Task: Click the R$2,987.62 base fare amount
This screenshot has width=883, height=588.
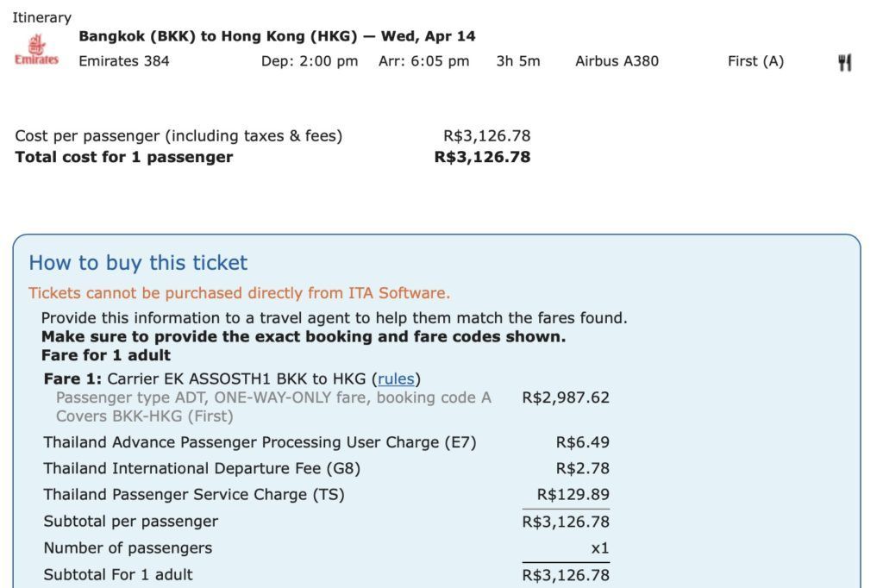Action: pos(566,397)
